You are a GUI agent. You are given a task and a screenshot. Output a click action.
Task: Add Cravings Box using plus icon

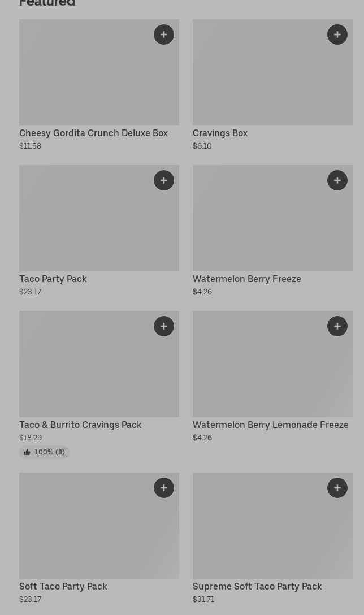click(x=337, y=34)
